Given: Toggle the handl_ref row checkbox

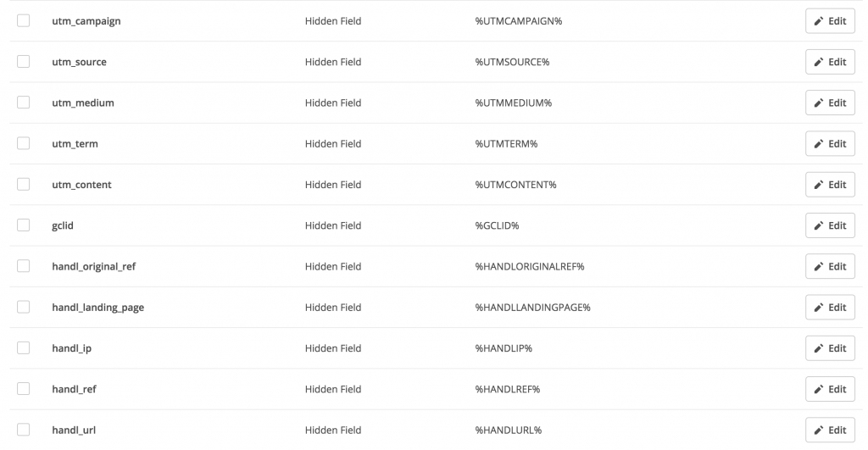Looking at the screenshot, I should 23,388.
